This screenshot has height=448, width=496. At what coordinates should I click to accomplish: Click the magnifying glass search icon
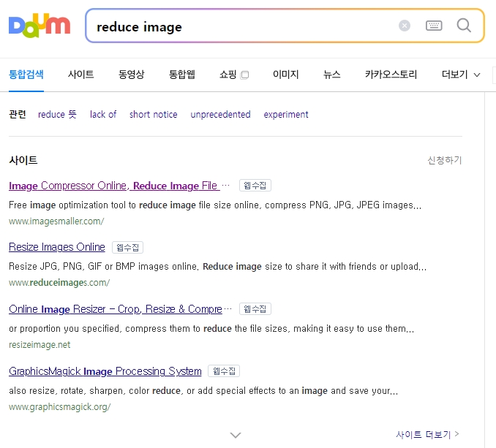464,26
